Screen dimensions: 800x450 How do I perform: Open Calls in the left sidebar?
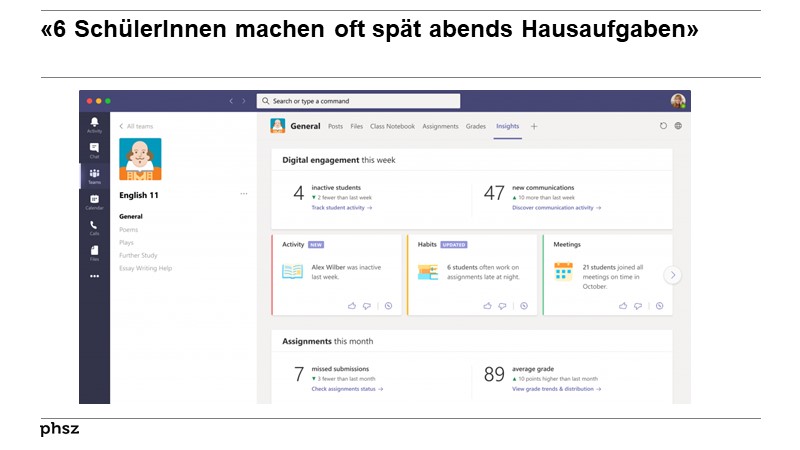94,228
